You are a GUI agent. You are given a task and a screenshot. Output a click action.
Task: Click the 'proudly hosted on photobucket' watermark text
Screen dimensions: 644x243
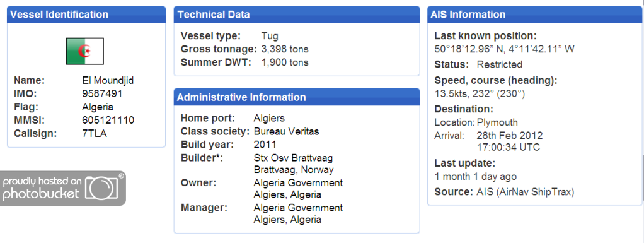(x=42, y=187)
